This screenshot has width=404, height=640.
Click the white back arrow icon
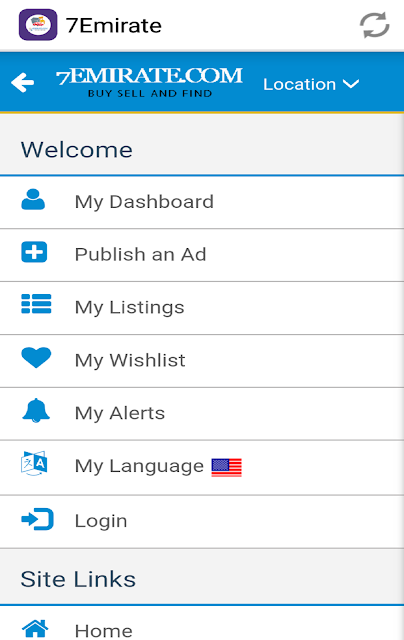pyautogui.click(x=22, y=83)
